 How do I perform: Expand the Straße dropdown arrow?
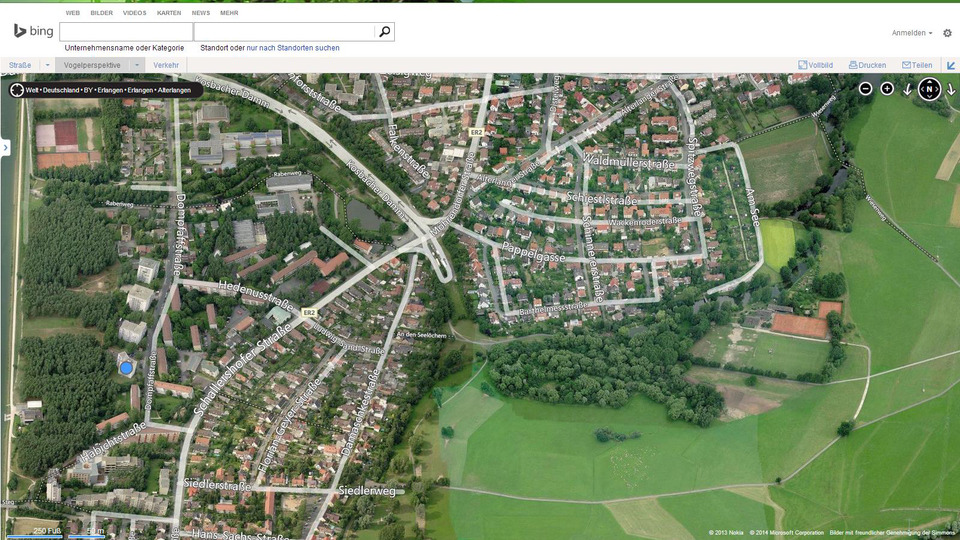pos(47,65)
